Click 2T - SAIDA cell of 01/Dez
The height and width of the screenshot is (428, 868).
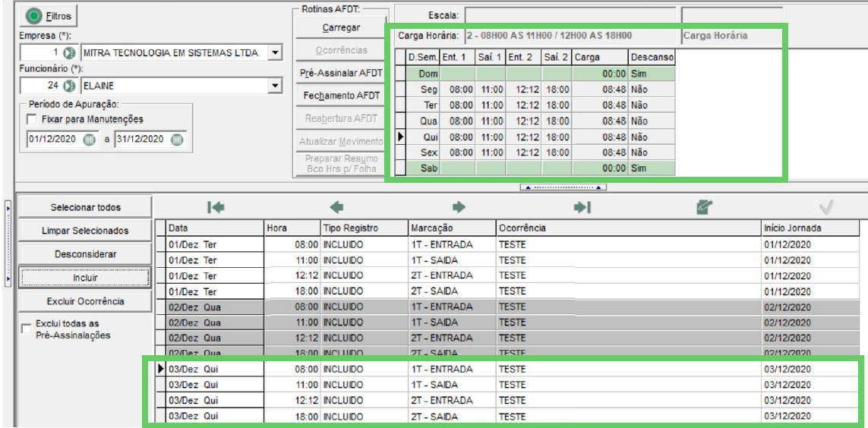point(452,291)
